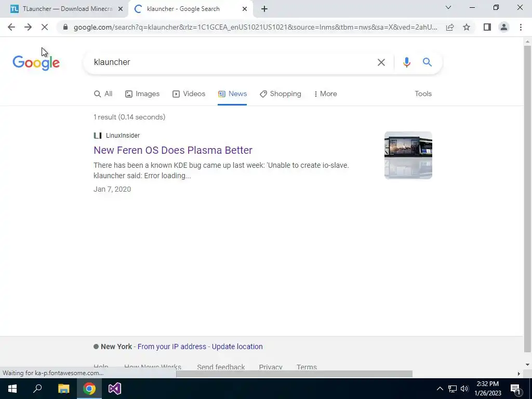Open tab search dropdown arrow
The width and height of the screenshot is (532, 399).
pos(448,7)
